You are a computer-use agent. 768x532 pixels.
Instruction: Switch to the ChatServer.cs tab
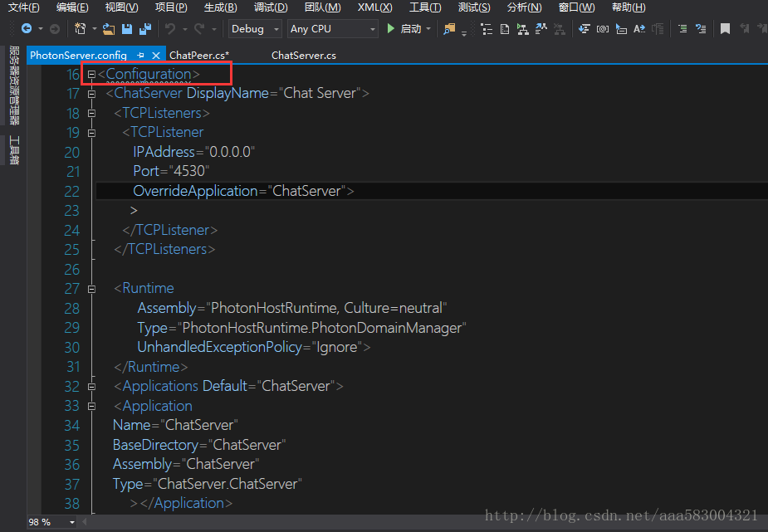[303, 56]
